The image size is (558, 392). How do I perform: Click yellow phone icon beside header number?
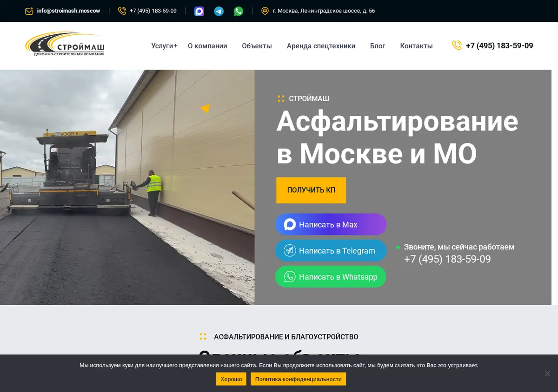(x=457, y=45)
